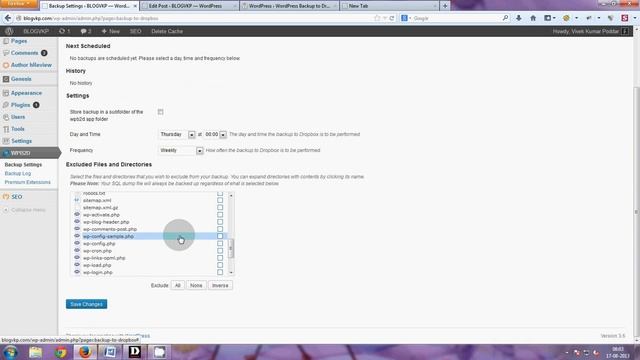Check the exclude box for wp-config-sample.php
The image size is (640, 360).
pyautogui.click(x=220, y=236)
